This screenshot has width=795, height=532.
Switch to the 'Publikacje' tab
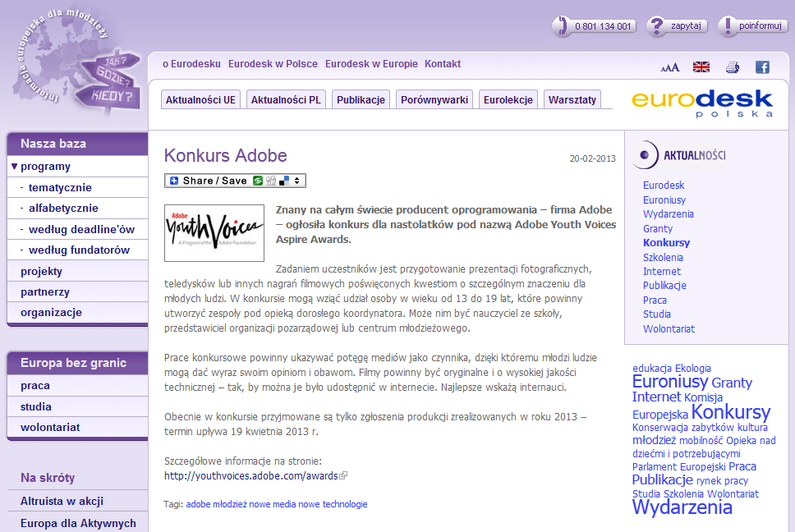[361, 100]
